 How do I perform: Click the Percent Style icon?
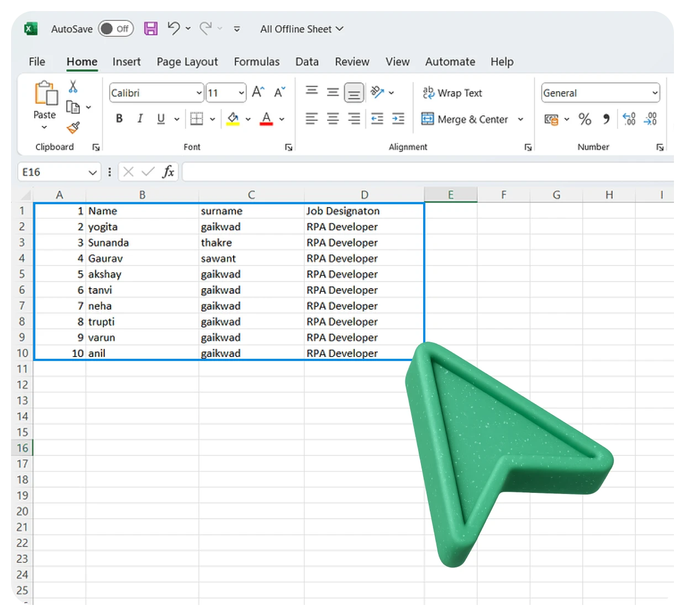point(584,119)
